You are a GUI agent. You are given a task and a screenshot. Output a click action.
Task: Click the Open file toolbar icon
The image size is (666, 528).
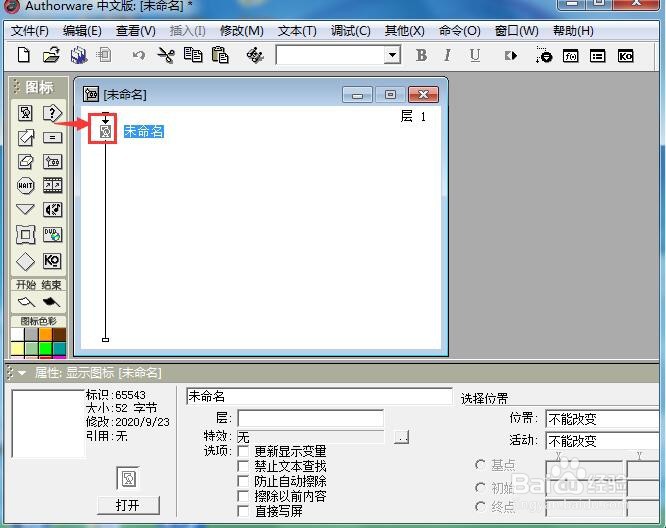tap(51, 55)
